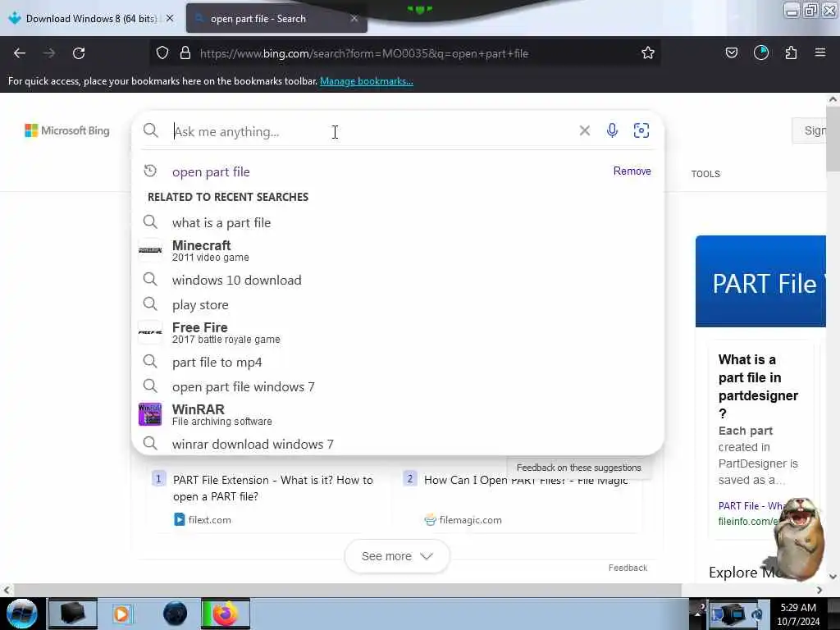
Task: Remove 'open part file' from search history
Action: click(632, 171)
